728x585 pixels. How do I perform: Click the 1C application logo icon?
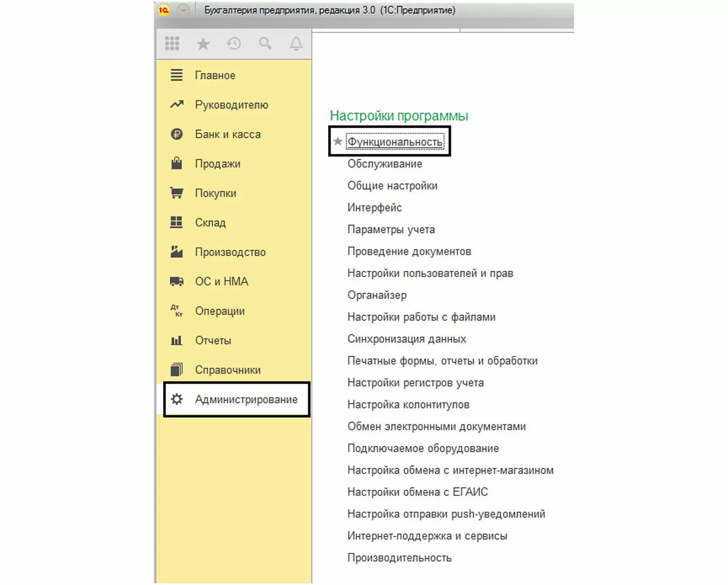pos(164,10)
